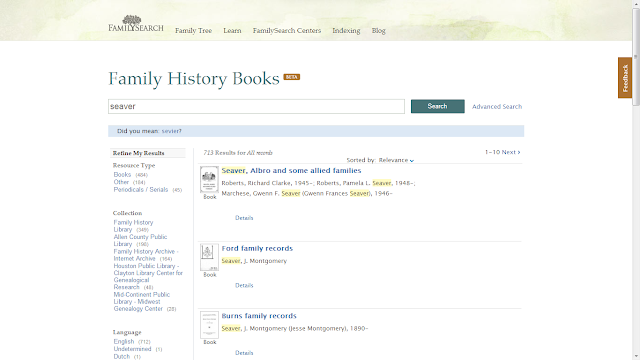Filter by Family History Archive - Internet Archive
The image size is (640, 360).
pyautogui.click(x=146, y=255)
